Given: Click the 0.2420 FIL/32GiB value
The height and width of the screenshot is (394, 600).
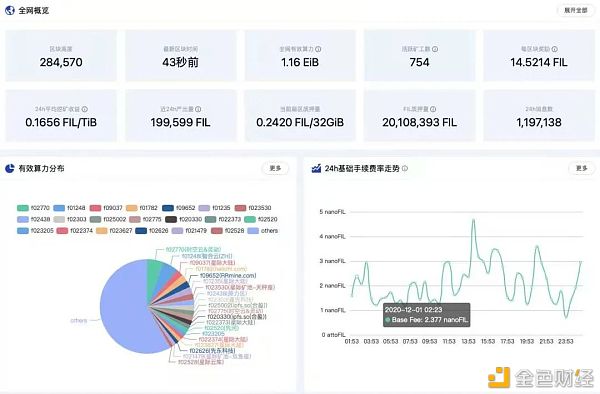Looking at the screenshot, I should pos(300,122).
